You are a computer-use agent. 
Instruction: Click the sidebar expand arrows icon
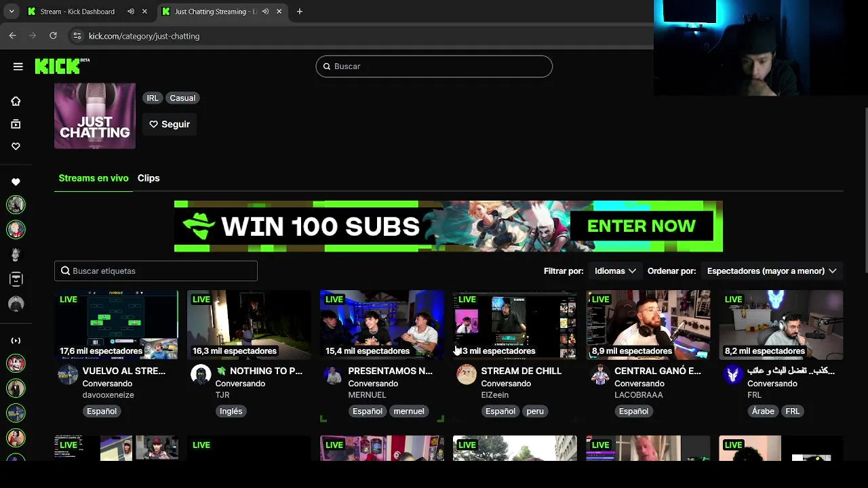click(16, 340)
